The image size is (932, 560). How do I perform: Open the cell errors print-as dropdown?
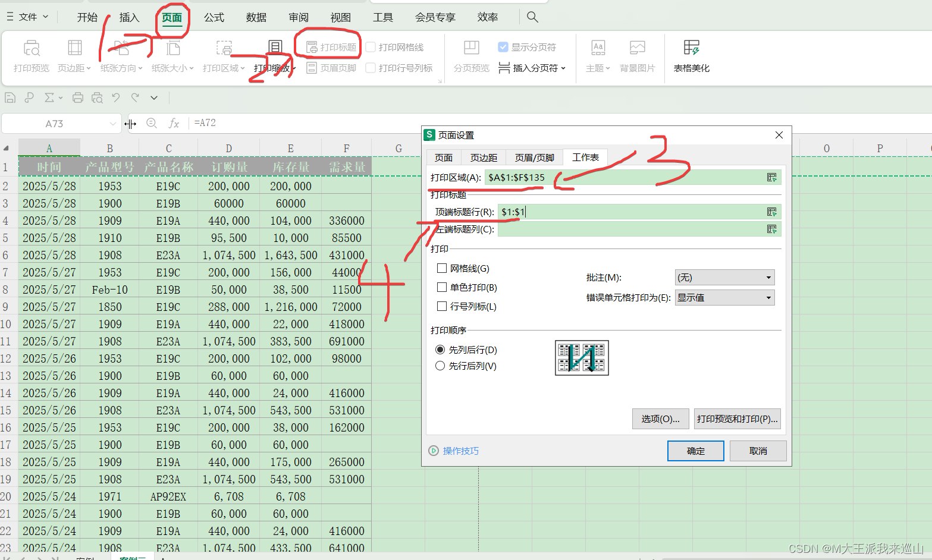point(724,297)
